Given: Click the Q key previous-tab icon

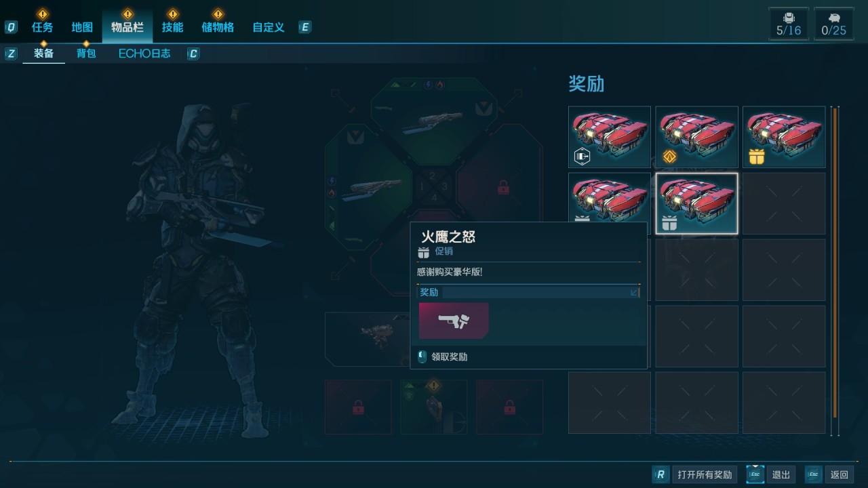Looking at the screenshot, I should pyautogui.click(x=12, y=27).
